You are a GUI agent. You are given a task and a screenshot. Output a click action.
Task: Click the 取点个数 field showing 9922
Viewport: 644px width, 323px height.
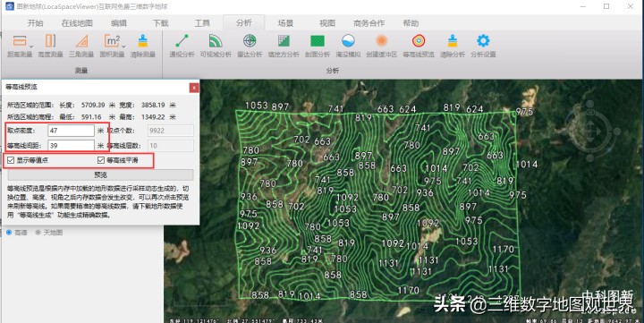pyautogui.click(x=171, y=131)
